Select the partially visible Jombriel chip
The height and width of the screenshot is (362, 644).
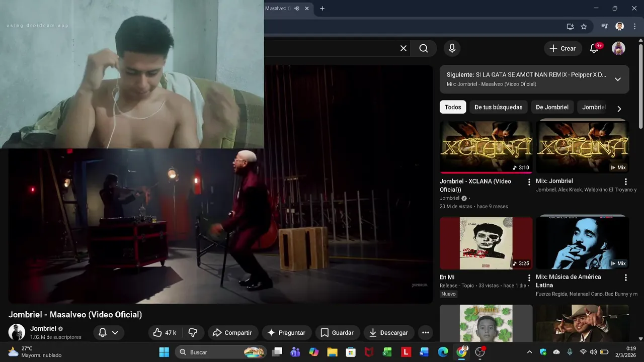pos(594,107)
